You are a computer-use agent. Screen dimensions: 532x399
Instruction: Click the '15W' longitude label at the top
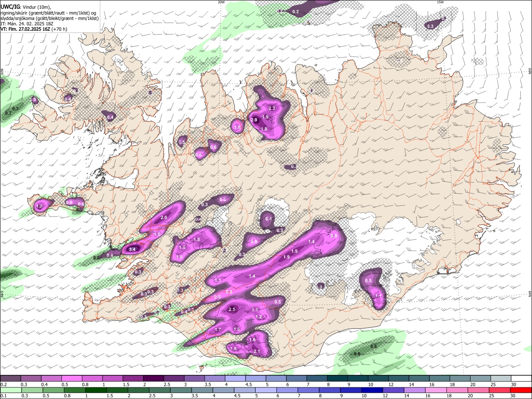440,2
